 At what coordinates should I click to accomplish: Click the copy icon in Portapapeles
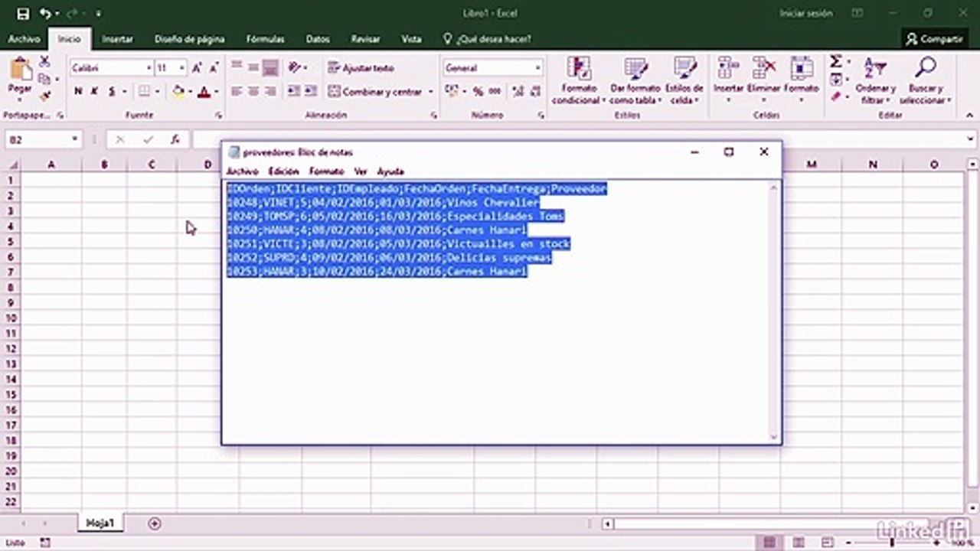coord(44,79)
